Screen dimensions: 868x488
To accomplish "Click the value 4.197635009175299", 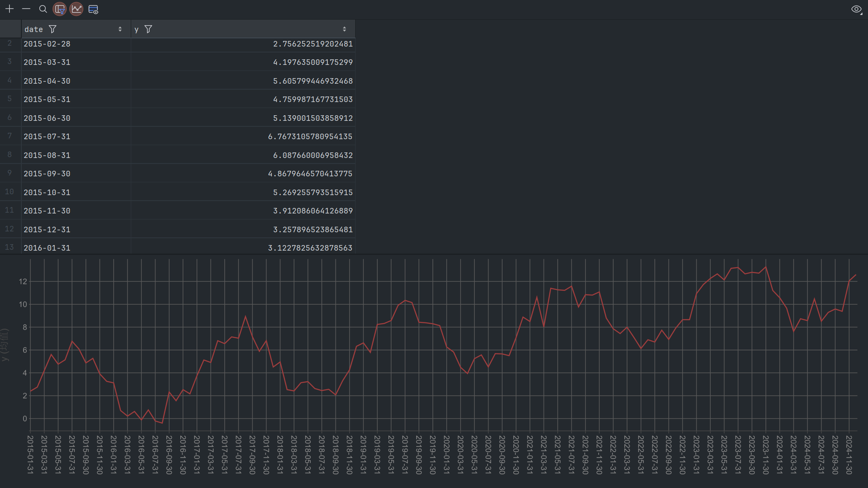I will point(313,62).
